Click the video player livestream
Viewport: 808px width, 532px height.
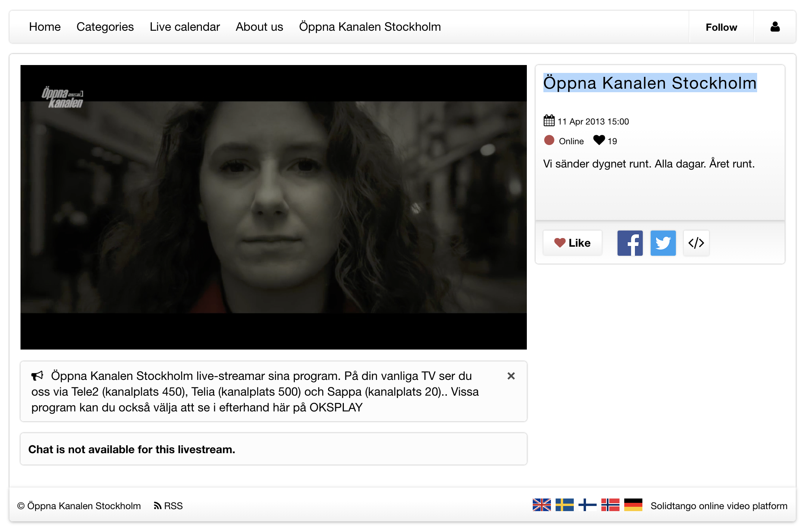273,207
